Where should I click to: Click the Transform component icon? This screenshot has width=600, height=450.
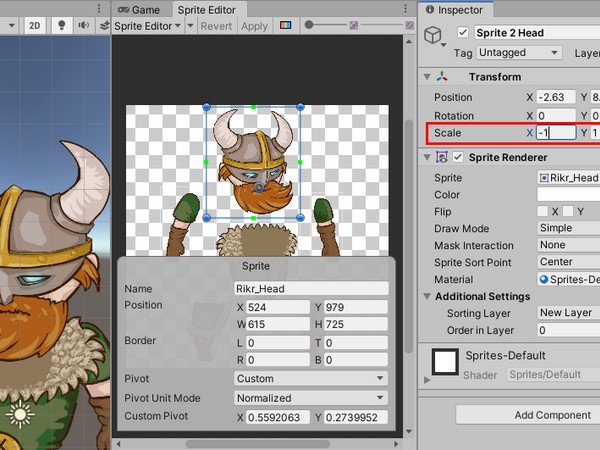pyautogui.click(x=442, y=77)
